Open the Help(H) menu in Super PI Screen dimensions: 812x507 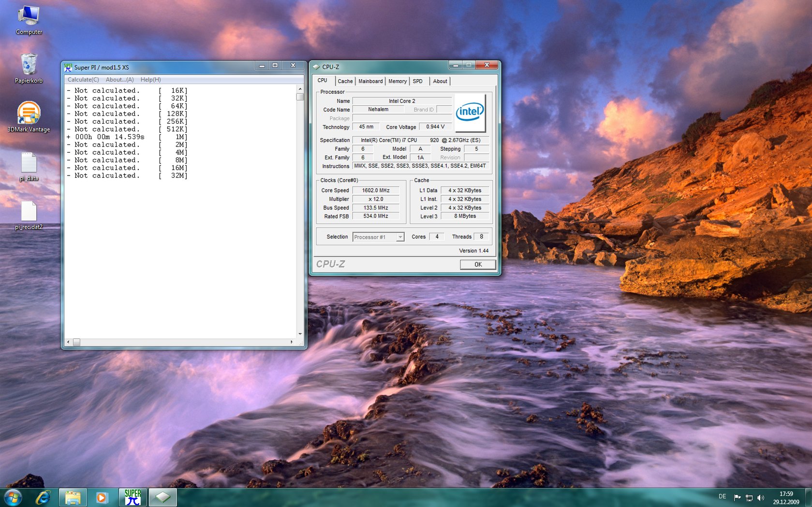click(150, 80)
